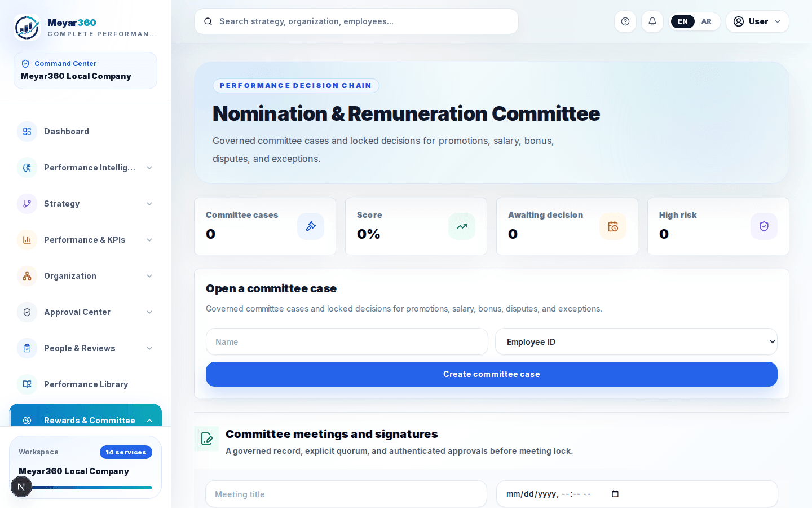The height and width of the screenshot is (508, 812).
Task: Click the gavel icon in Committee cases card
Action: [x=311, y=226]
